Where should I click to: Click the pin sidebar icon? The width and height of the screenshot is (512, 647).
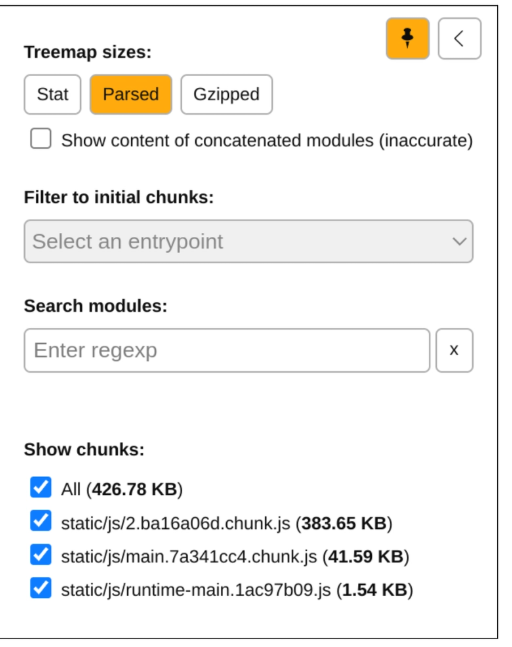(407, 38)
